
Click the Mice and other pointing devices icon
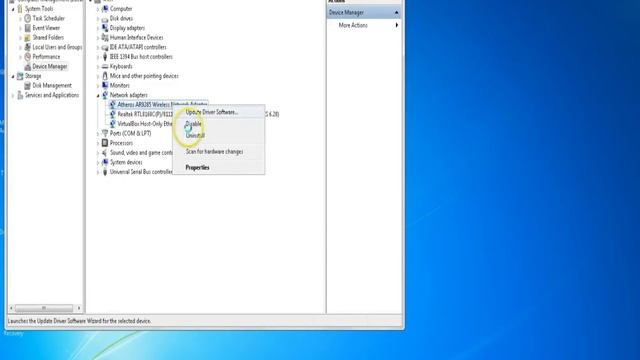pos(105,76)
